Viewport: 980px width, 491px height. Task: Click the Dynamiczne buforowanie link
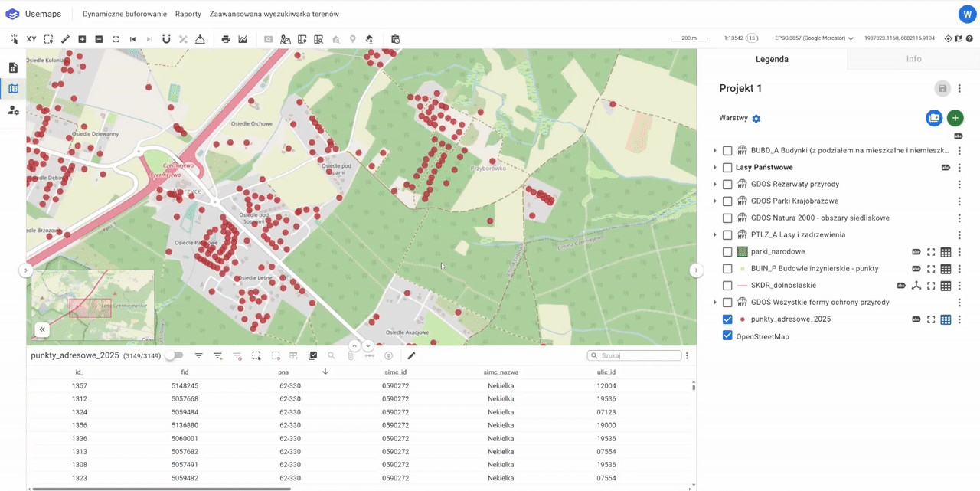124,14
